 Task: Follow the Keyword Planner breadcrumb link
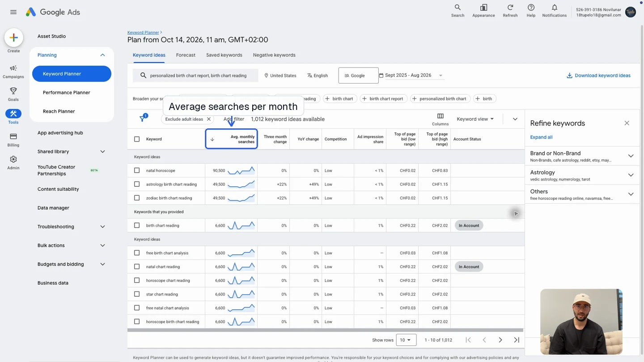click(x=143, y=33)
